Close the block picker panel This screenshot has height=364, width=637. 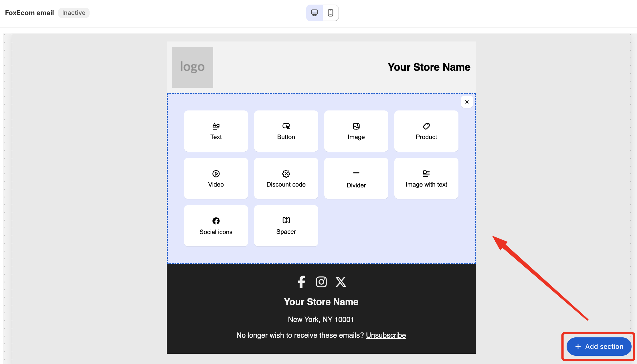467,102
